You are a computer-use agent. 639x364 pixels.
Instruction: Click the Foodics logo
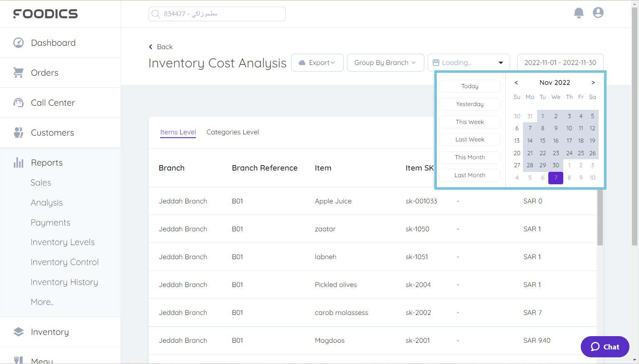pyautogui.click(x=45, y=14)
